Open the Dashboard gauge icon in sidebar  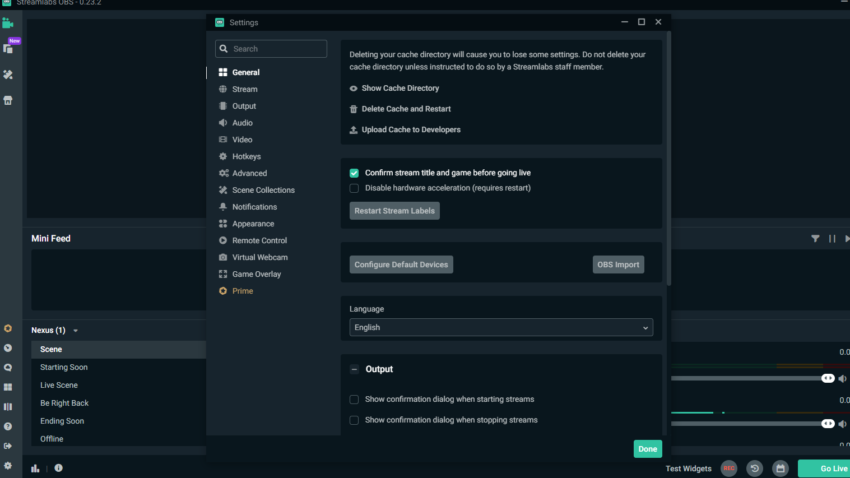click(8, 348)
